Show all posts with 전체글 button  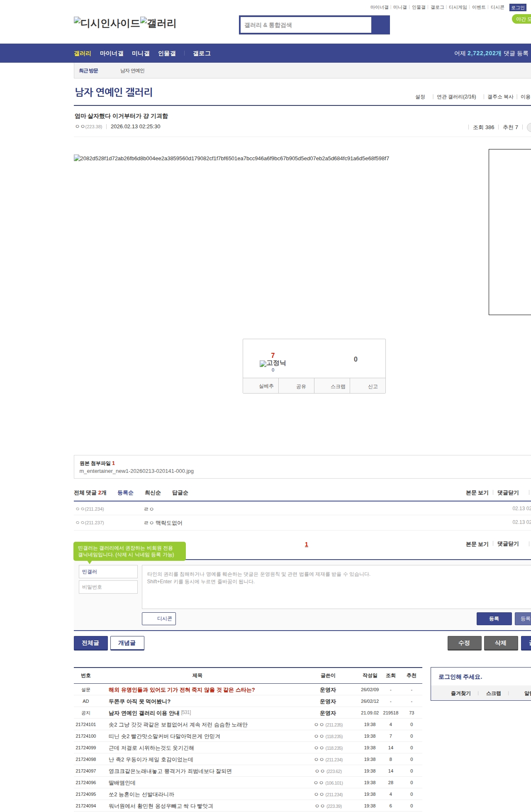pos(91,643)
